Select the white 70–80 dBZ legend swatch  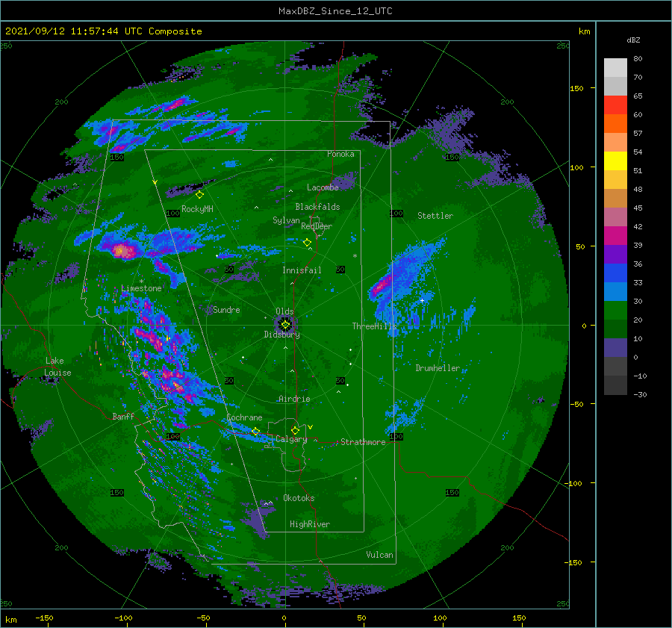click(x=615, y=68)
